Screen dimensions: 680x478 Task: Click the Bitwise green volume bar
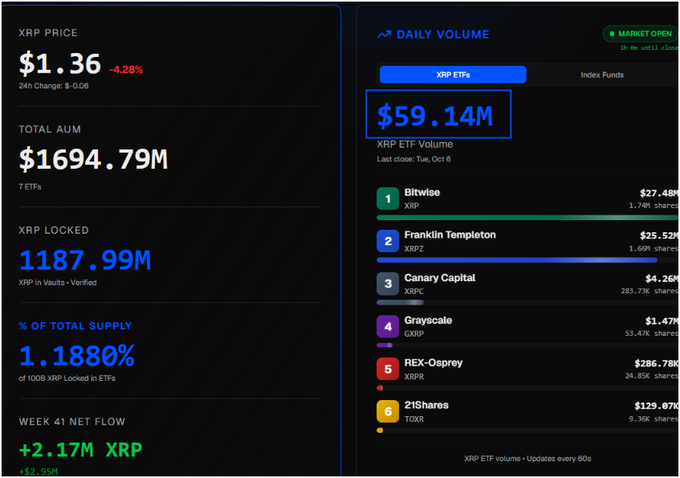click(527, 217)
